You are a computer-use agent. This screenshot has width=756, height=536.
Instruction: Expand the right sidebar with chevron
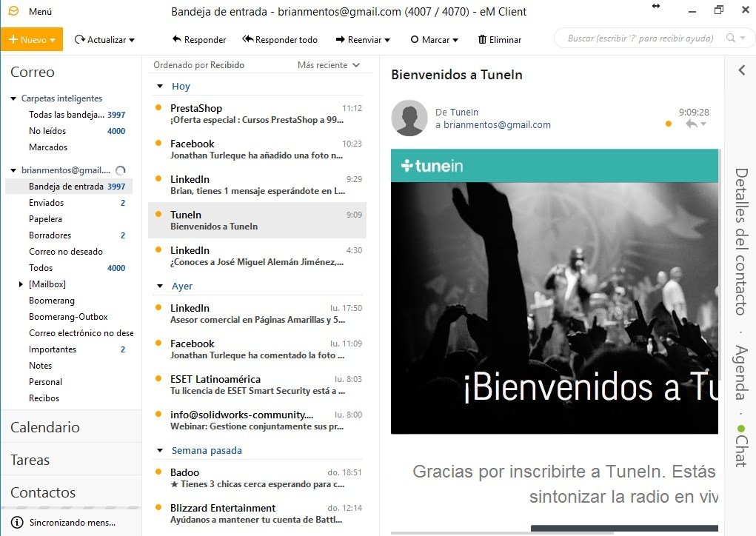coord(741,70)
